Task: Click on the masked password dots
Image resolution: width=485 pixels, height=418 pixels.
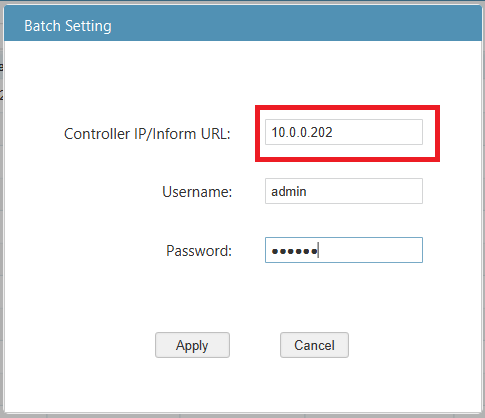Action: pyautogui.click(x=294, y=251)
